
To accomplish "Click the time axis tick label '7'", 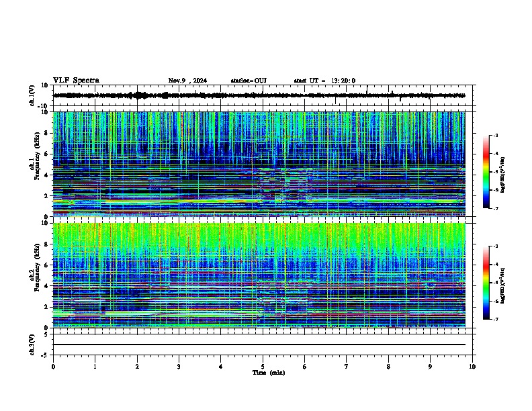I will coord(347,367).
